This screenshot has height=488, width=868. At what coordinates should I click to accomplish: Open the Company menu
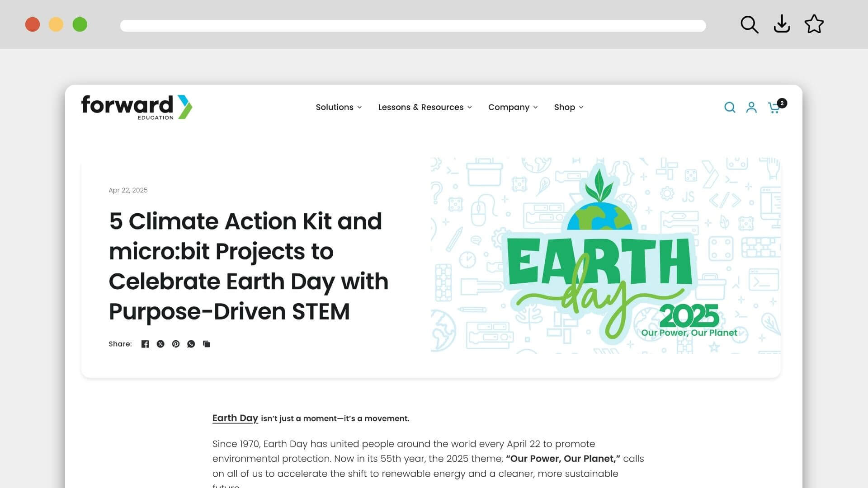[513, 107]
